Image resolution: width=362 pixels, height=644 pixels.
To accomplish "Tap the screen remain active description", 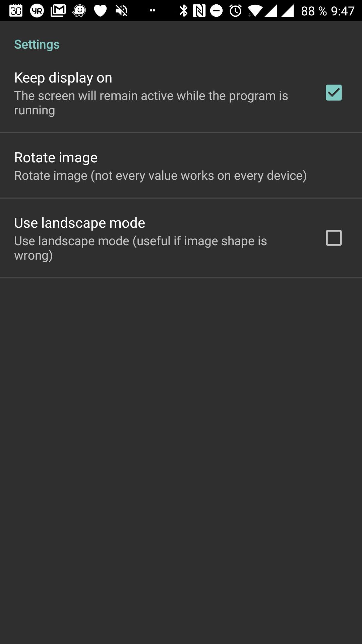I will (x=151, y=103).
